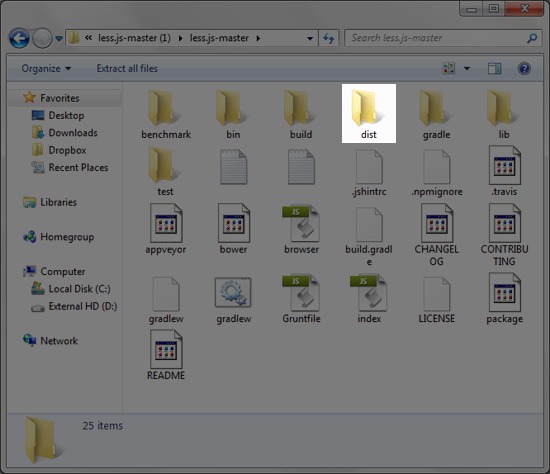Expand the address bar history dropdown
The height and width of the screenshot is (474, 550).
[310, 38]
